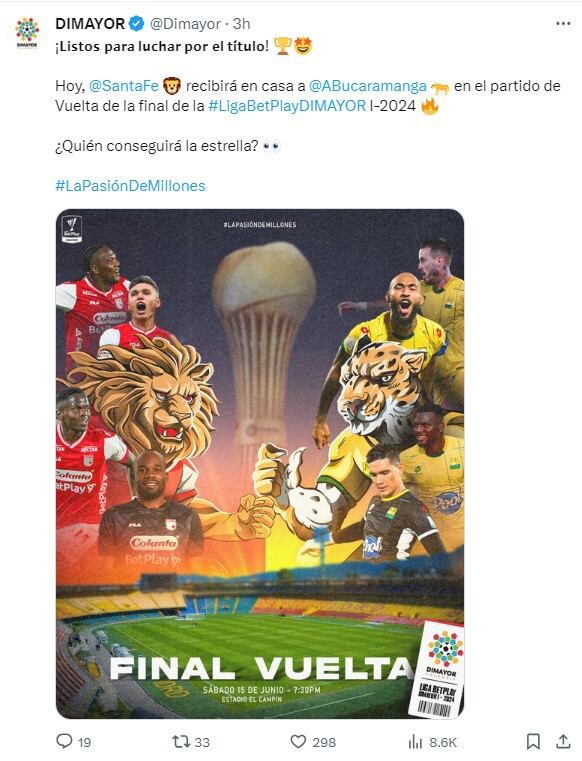Open the reply comment icon

coord(64,741)
